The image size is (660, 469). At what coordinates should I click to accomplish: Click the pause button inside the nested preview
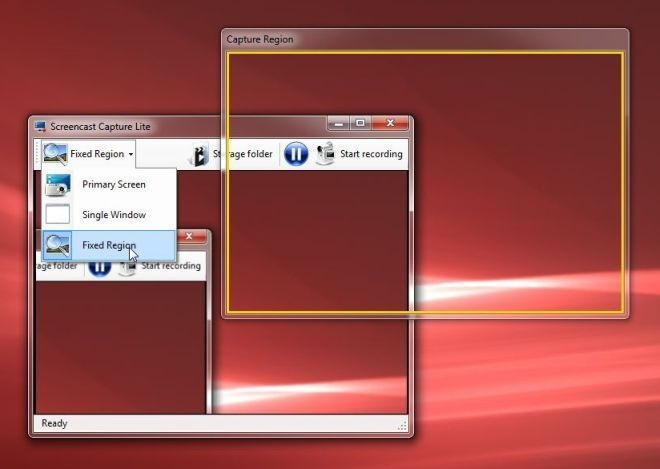[100, 268]
